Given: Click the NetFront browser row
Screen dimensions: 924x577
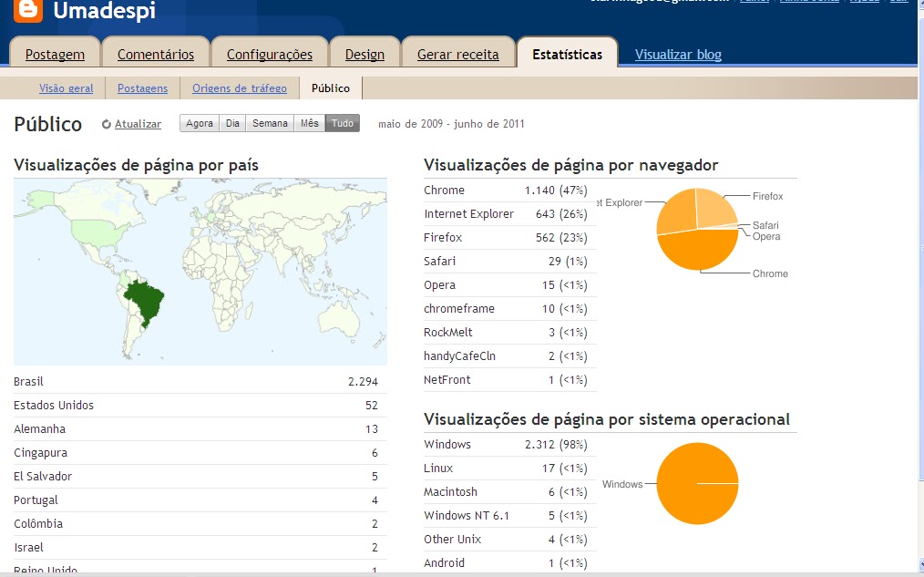Looking at the screenshot, I should coord(509,379).
